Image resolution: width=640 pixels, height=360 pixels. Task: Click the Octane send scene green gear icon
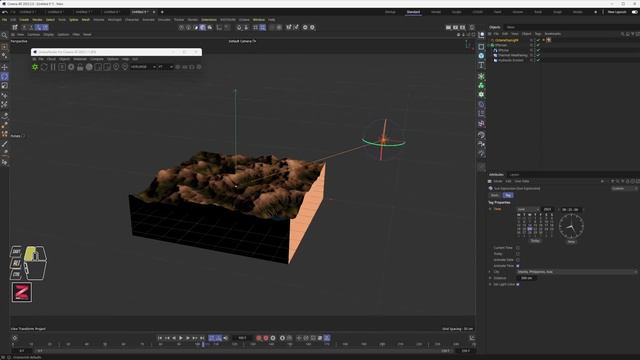(x=35, y=67)
